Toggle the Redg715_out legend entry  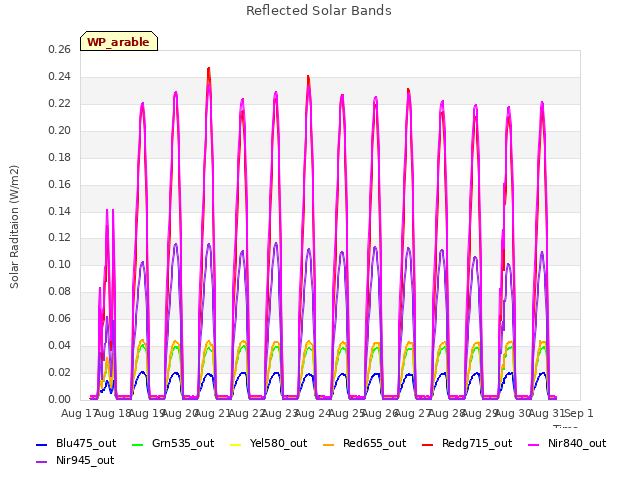pos(467,443)
